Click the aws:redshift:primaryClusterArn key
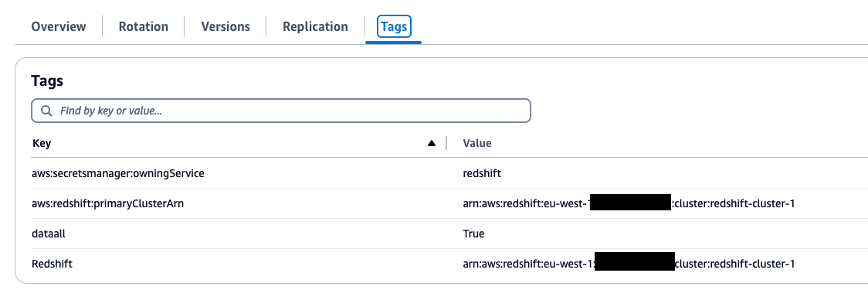The image size is (868, 290). tap(108, 203)
